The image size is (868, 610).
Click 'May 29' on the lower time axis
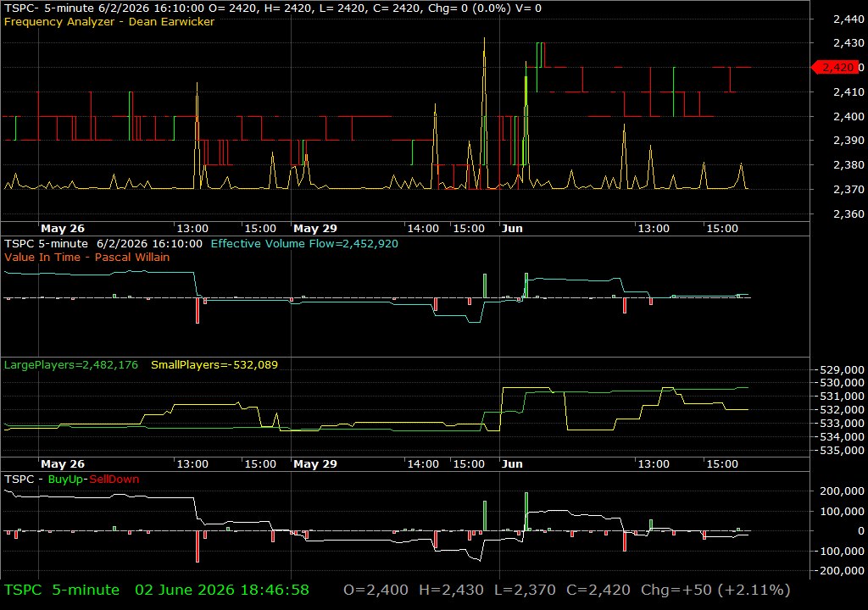tap(315, 464)
